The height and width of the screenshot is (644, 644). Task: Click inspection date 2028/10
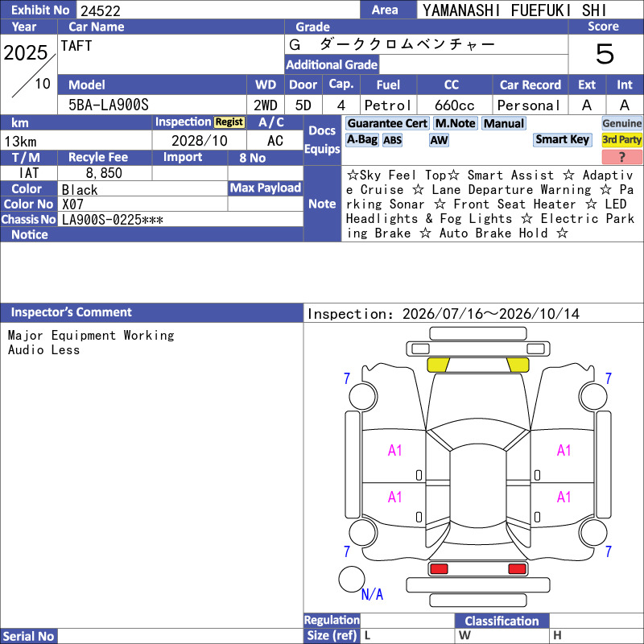pyautogui.click(x=199, y=141)
